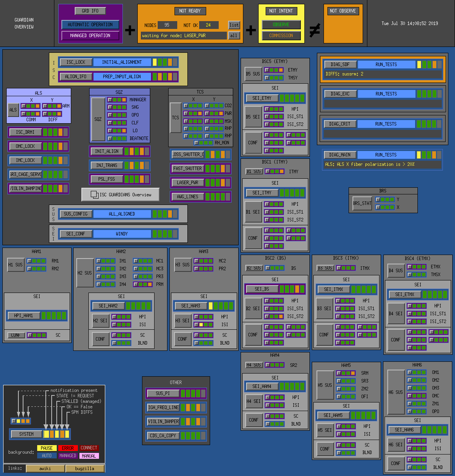Open the ALS DIFF node icon

click(x=45, y=114)
